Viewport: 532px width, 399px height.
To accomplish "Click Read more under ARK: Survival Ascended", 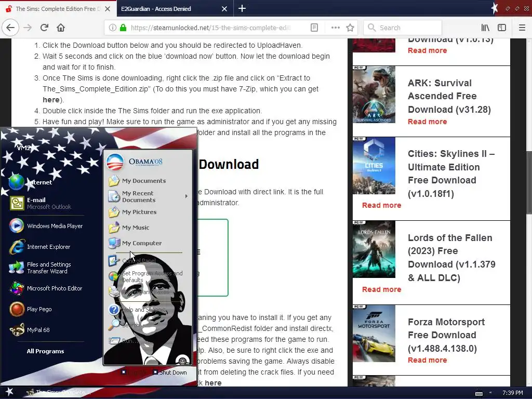I will click(427, 122).
